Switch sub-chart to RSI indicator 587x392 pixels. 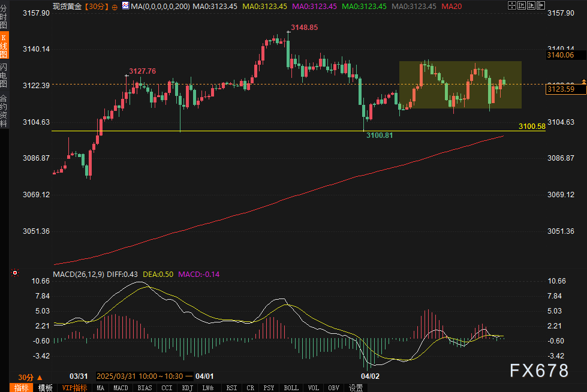(231, 388)
